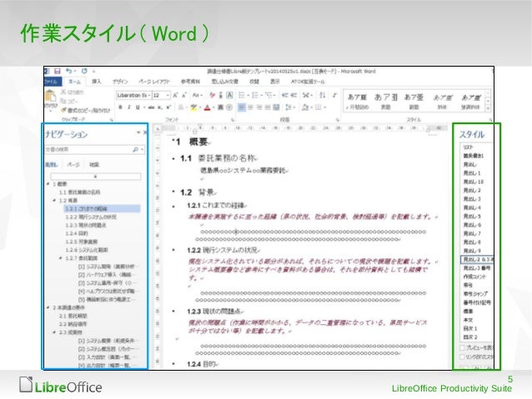This screenshot has width=532, height=399.
Task: Toggle the linked styles checkbox in Styles pane
Action: pos(462,357)
